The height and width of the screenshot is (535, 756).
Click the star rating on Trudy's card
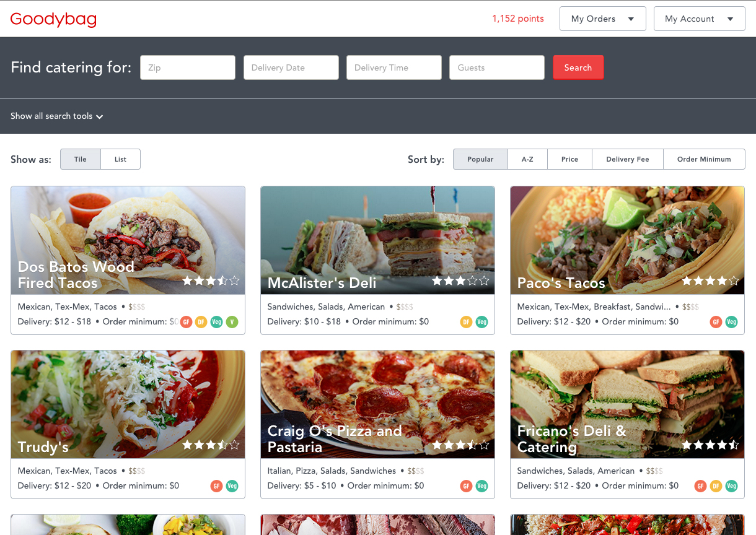click(x=211, y=445)
